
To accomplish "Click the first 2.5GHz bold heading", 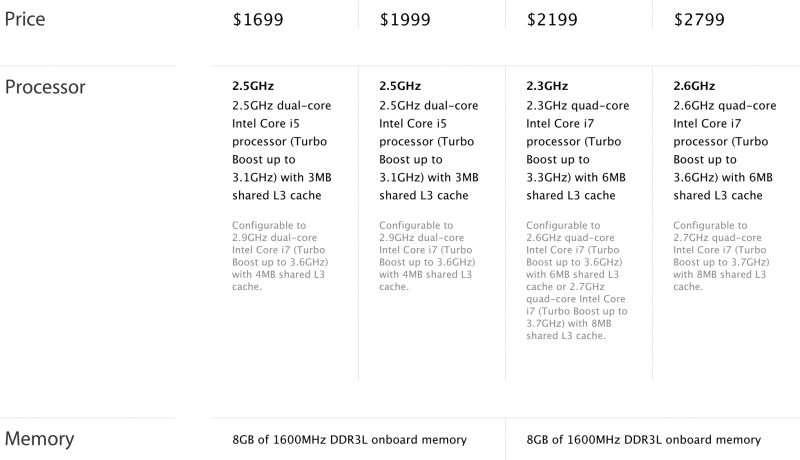I will click(x=254, y=86).
